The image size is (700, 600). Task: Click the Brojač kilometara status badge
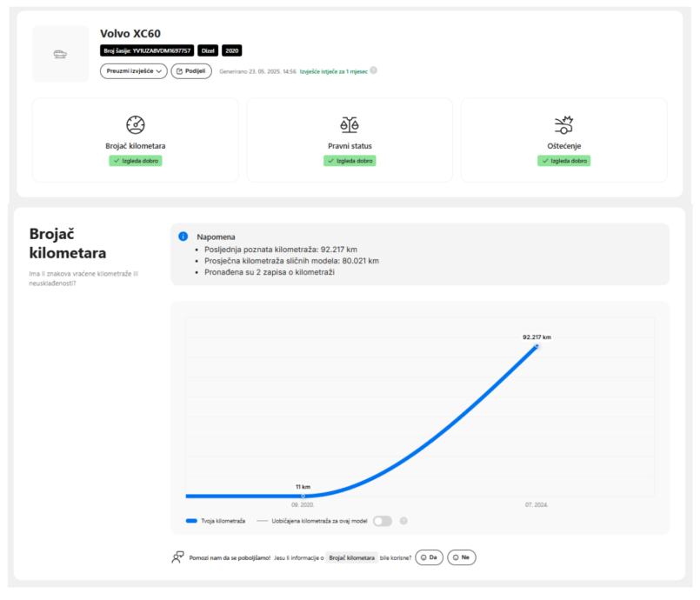136,161
